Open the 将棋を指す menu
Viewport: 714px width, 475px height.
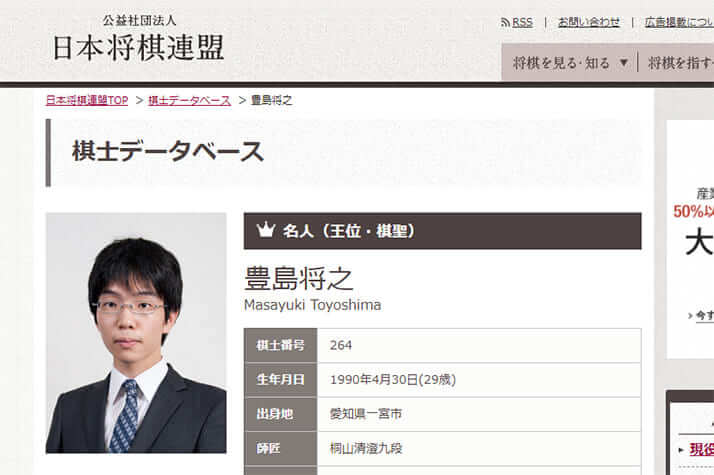click(680, 63)
